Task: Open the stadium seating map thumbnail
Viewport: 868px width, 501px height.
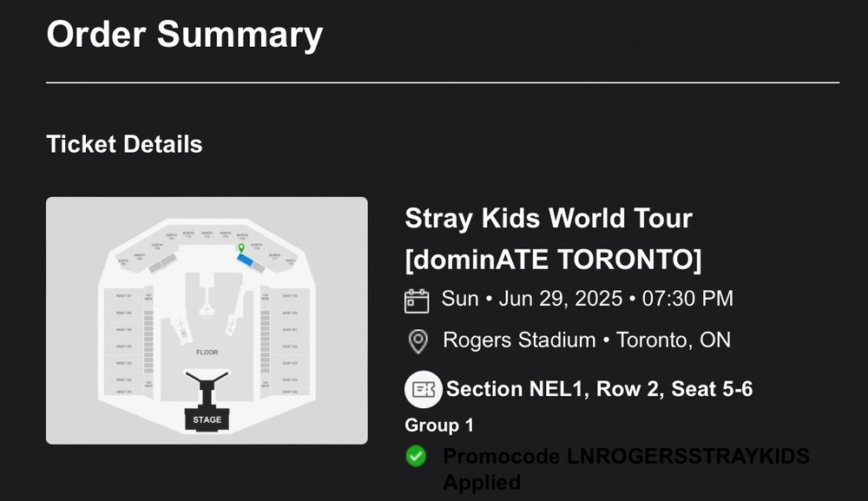Action: [x=207, y=320]
